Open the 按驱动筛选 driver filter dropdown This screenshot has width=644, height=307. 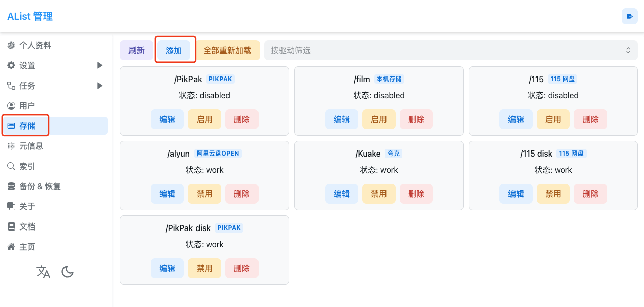(x=450, y=50)
